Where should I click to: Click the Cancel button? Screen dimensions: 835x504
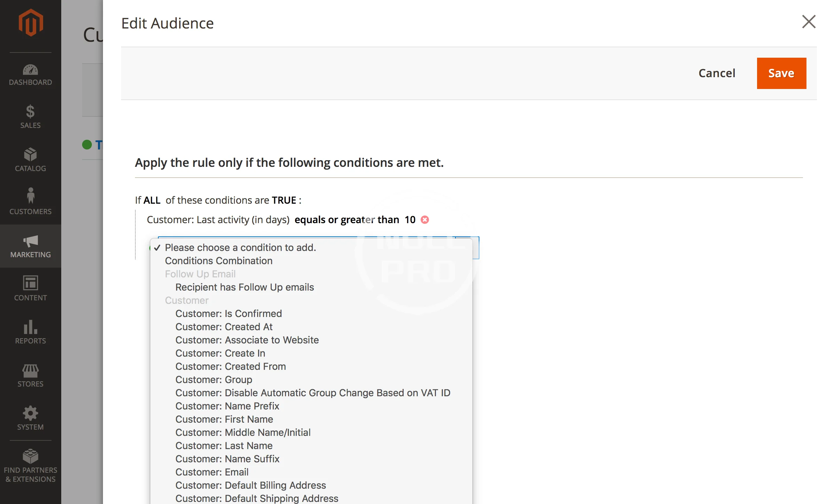tap(717, 73)
